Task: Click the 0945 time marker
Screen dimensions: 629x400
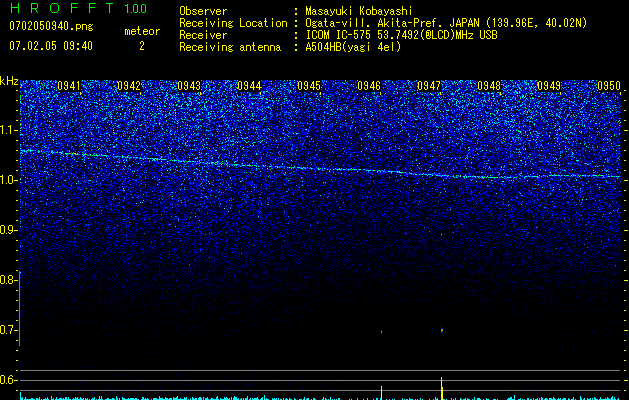Action: pyautogui.click(x=309, y=86)
